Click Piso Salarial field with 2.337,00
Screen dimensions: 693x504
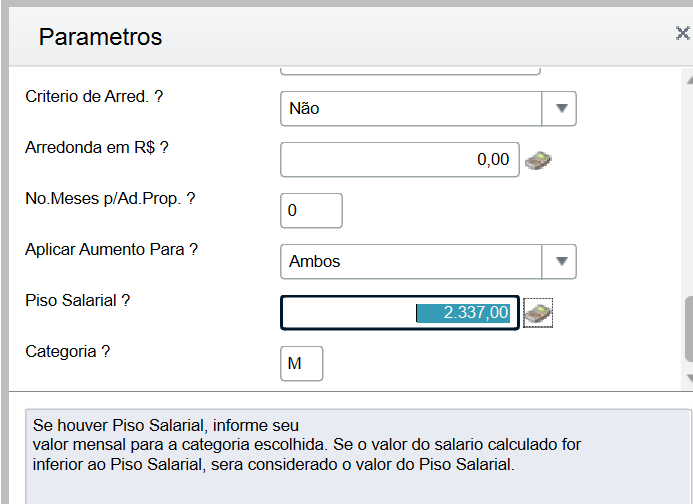[x=399, y=313]
